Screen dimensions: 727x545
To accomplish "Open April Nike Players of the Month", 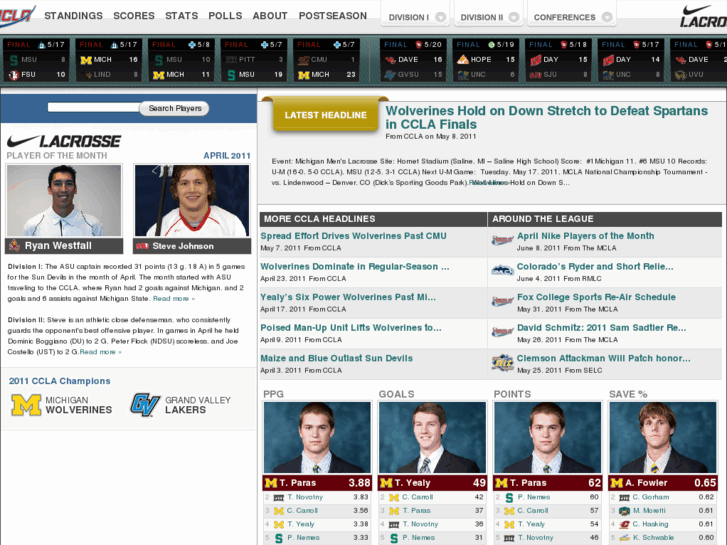I will click(585, 236).
